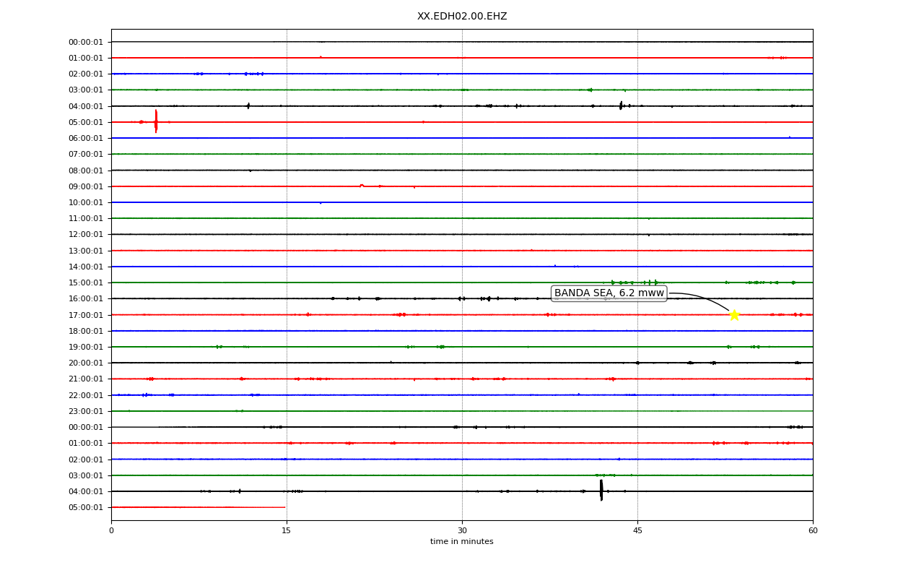Click the 21:00:01 time label

pyautogui.click(x=87, y=379)
